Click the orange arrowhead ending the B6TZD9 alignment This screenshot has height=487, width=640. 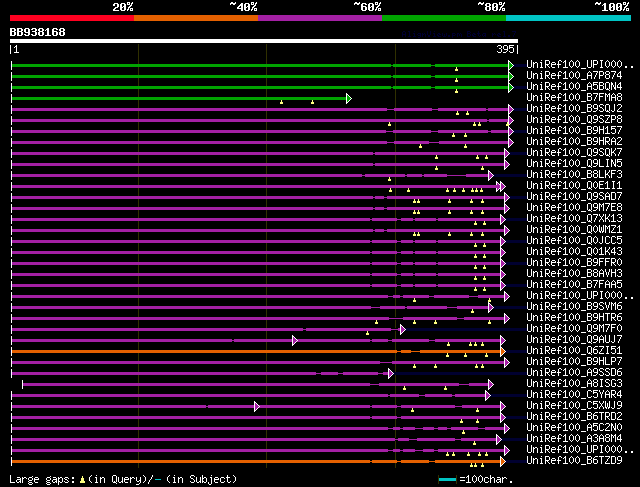point(503,462)
